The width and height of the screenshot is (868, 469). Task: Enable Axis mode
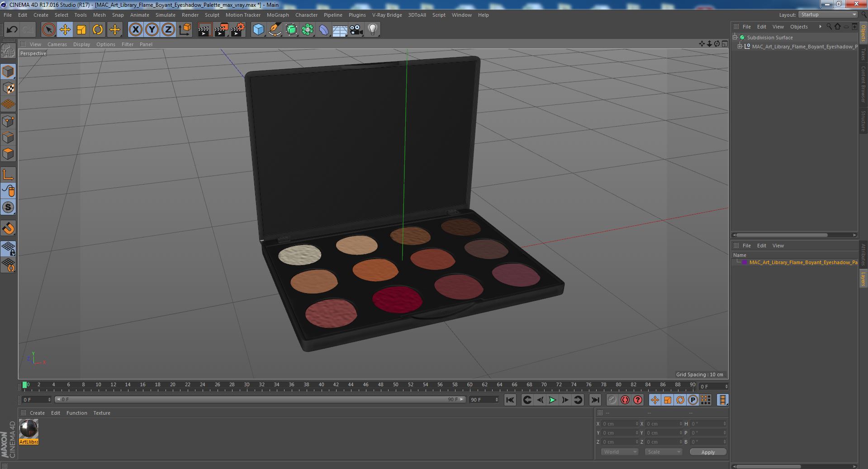coord(8,175)
